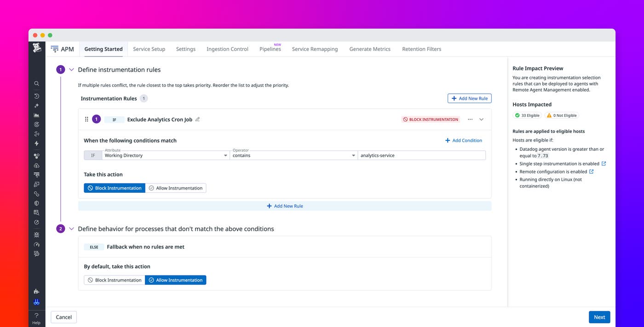Open the Operator dropdown showing contains
644x327 pixels.
coord(293,155)
